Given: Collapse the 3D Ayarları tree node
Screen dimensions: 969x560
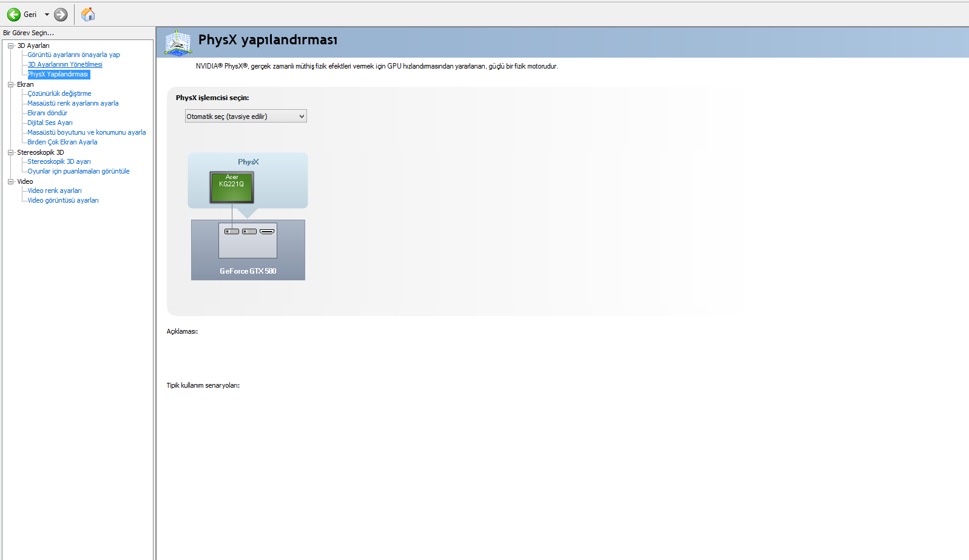Looking at the screenshot, I should coord(10,46).
